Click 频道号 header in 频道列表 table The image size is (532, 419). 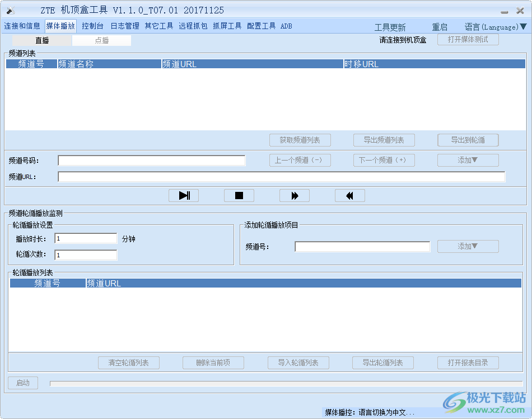31,64
